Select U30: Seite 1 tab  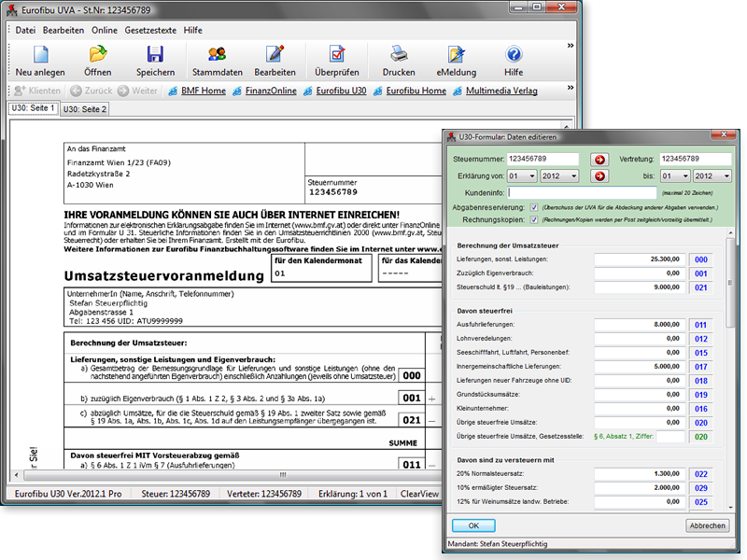pos(33,108)
